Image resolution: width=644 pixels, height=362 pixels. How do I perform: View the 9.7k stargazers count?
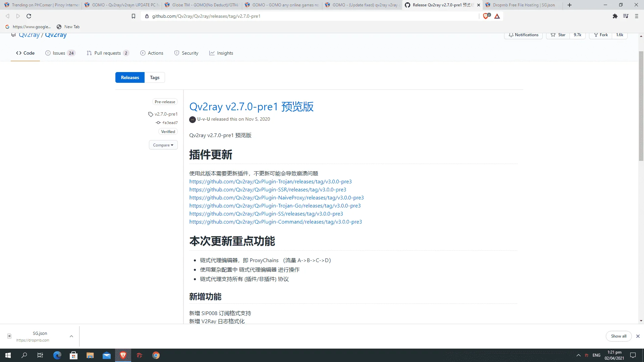[577, 35]
